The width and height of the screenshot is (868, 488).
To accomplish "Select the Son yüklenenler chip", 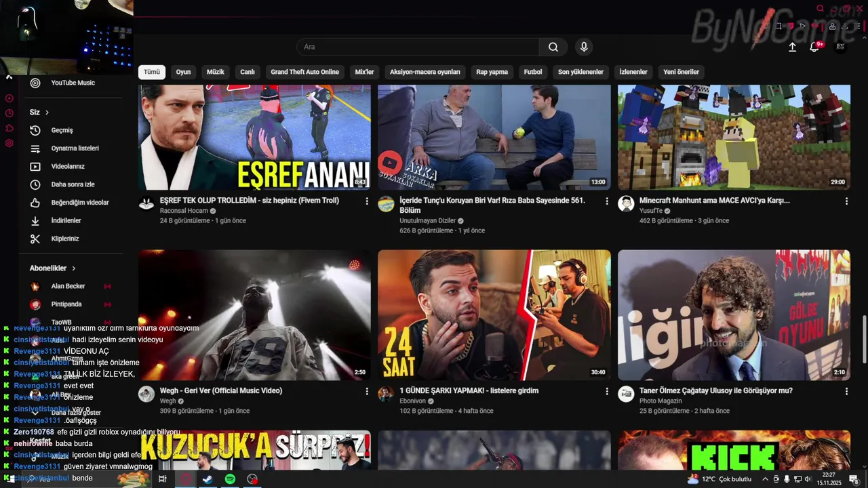I will pyautogui.click(x=580, y=72).
